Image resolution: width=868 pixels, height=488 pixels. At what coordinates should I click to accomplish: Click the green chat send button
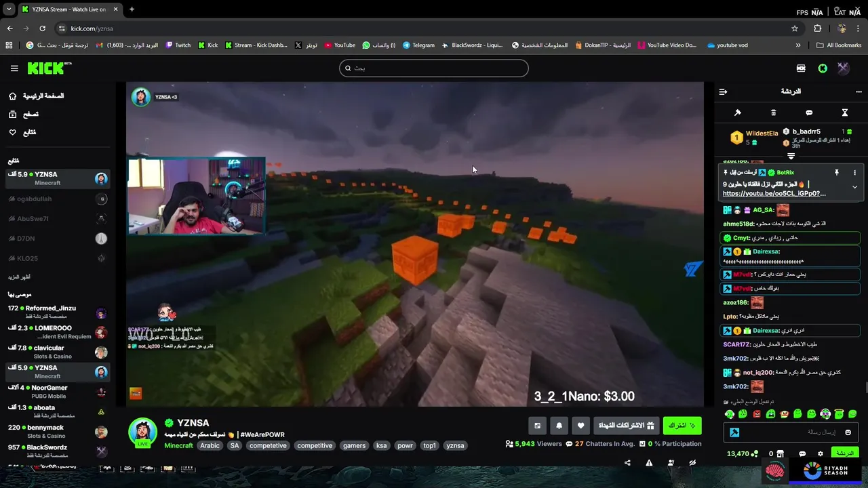pos(844,453)
